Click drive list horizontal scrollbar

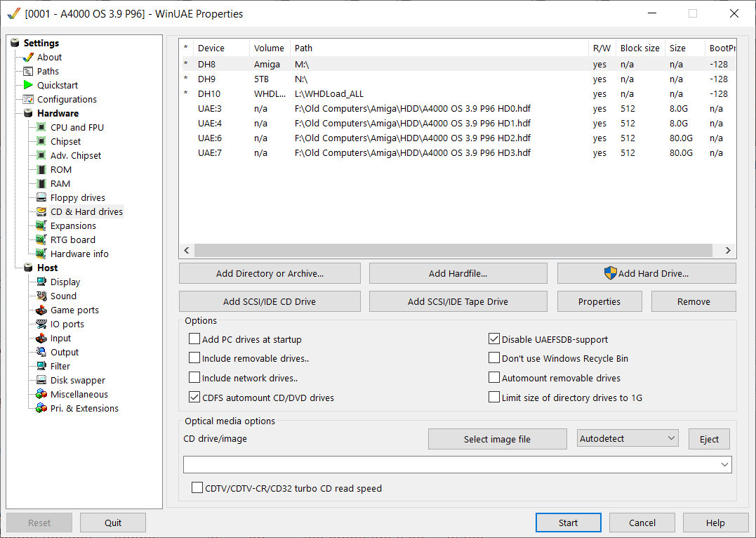(x=453, y=250)
